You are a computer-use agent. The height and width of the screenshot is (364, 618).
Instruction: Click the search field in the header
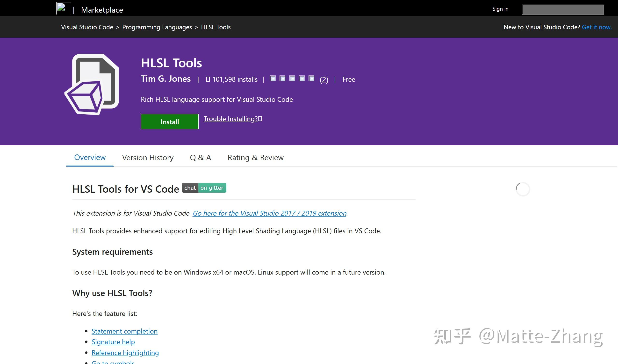(563, 10)
